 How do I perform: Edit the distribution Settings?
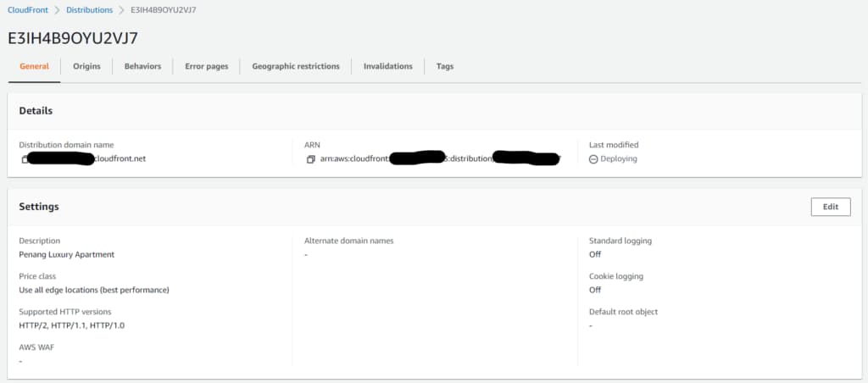(x=831, y=207)
